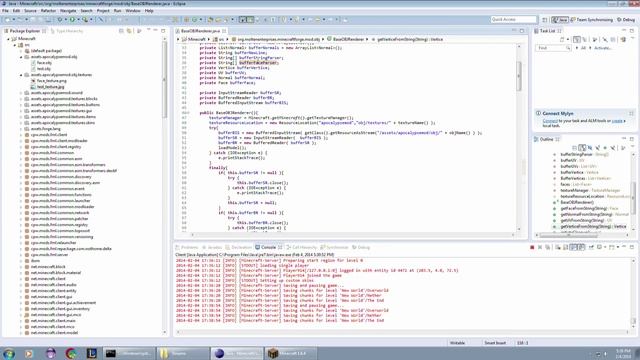Image resolution: width=640 pixels, height=360 pixels.
Task: Select face.obj in Package Explorer
Action: tap(44, 63)
